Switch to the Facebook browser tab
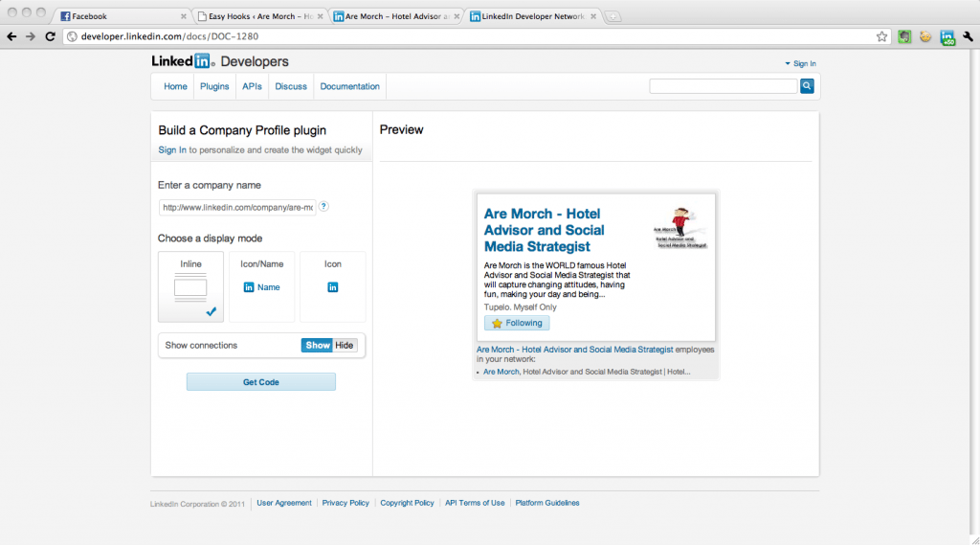The height and width of the screenshot is (545, 980). [x=122, y=16]
